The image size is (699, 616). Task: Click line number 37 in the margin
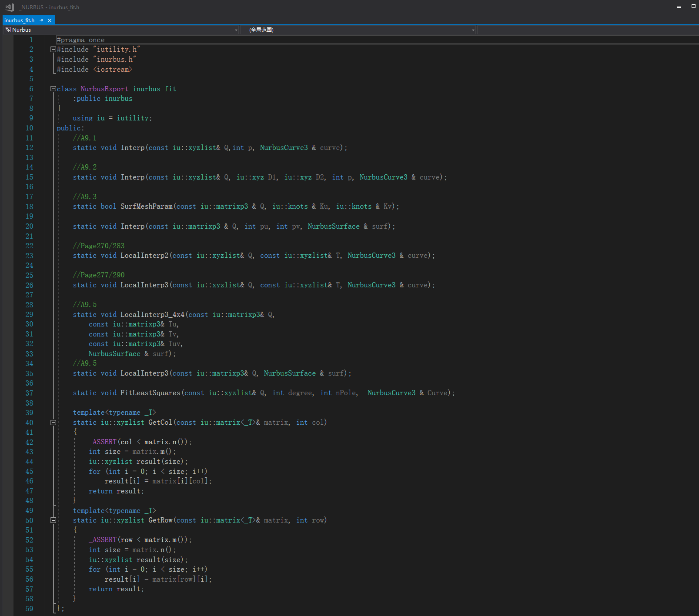pyautogui.click(x=29, y=393)
